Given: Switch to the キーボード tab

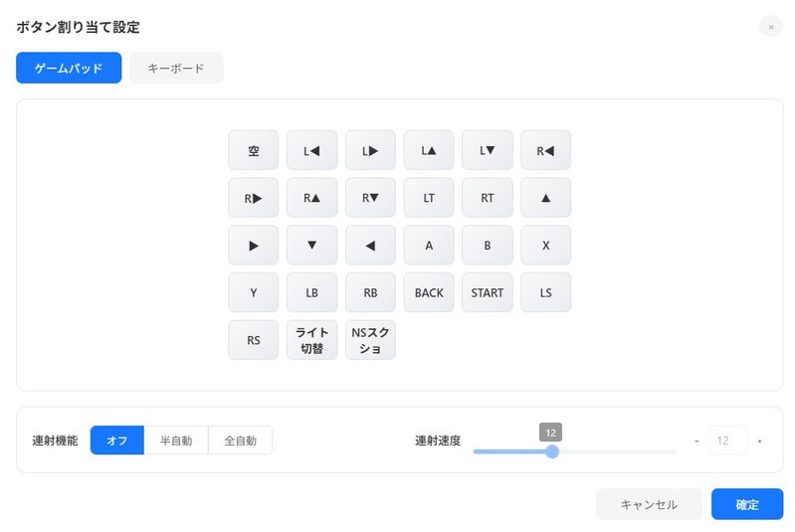Looking at the screenshot, I should [176, 68].
